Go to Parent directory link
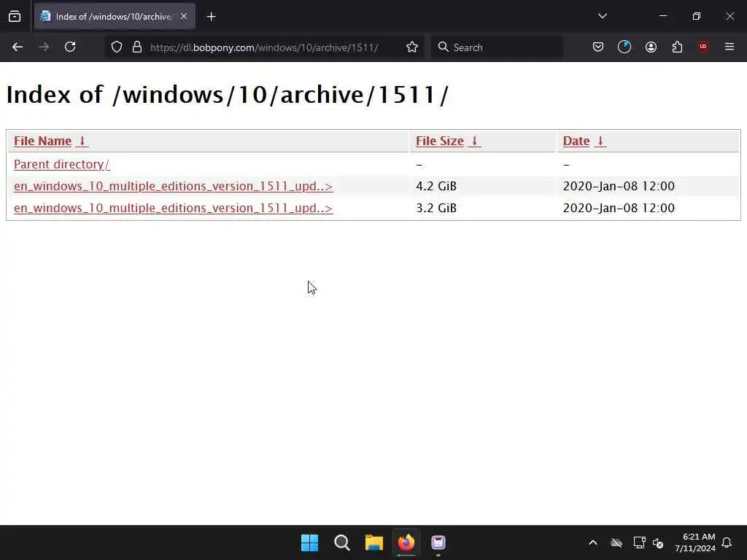Image resolution: width=747 pixels, height=560 pixels. tap(61, 164)
